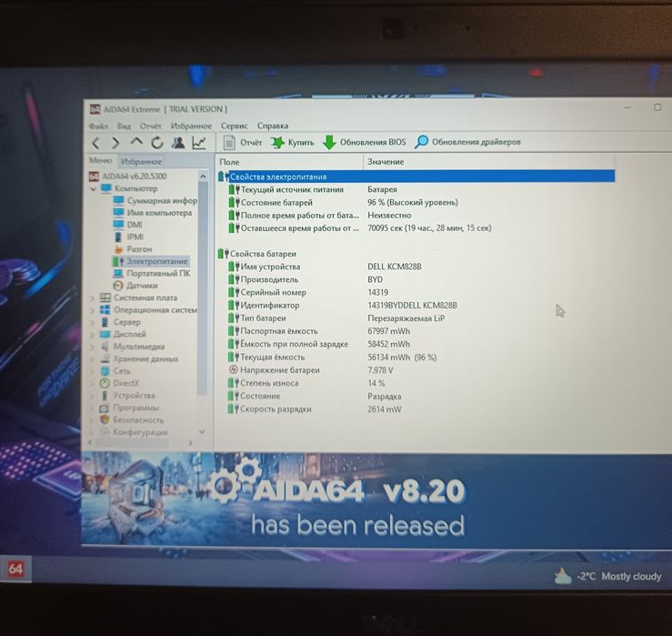Open AIDA64 from the taskbar icon
The height and width of the screenshot is (636, 672).
15,569
